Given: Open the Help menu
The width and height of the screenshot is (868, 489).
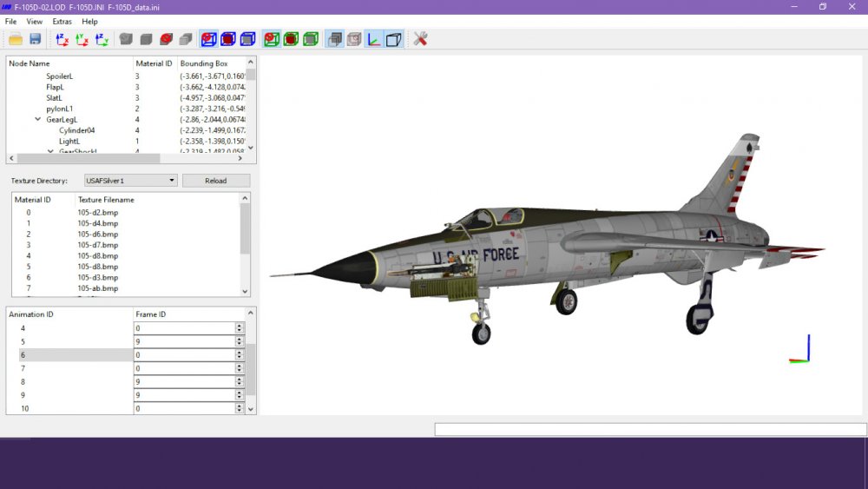Looking at the screenshot, I should (89, 22).
